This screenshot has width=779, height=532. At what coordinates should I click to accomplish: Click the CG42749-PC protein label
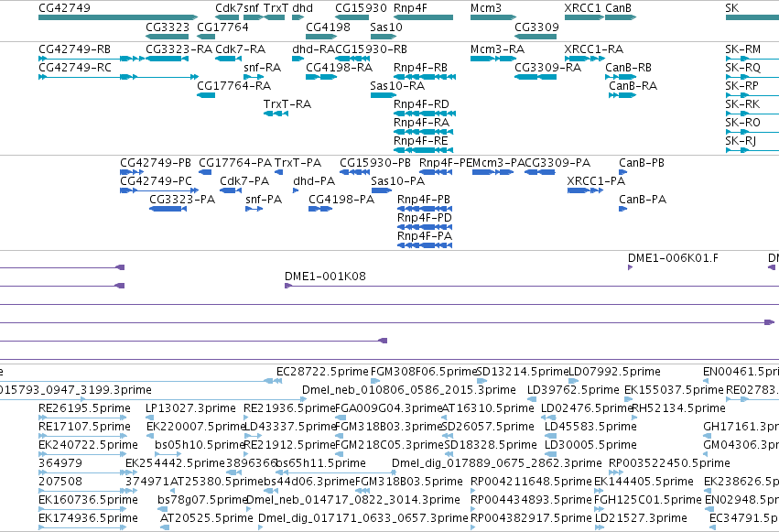[x=156, y=180]
